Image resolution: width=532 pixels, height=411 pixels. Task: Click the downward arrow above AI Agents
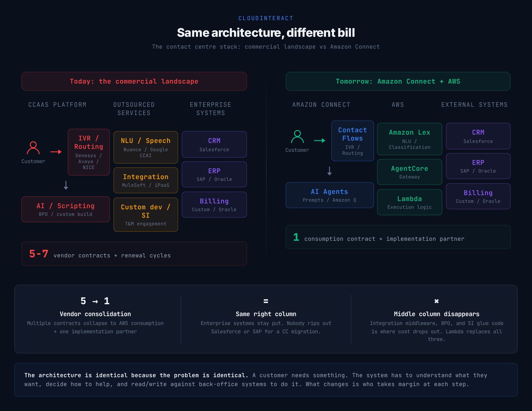(329, 171)
